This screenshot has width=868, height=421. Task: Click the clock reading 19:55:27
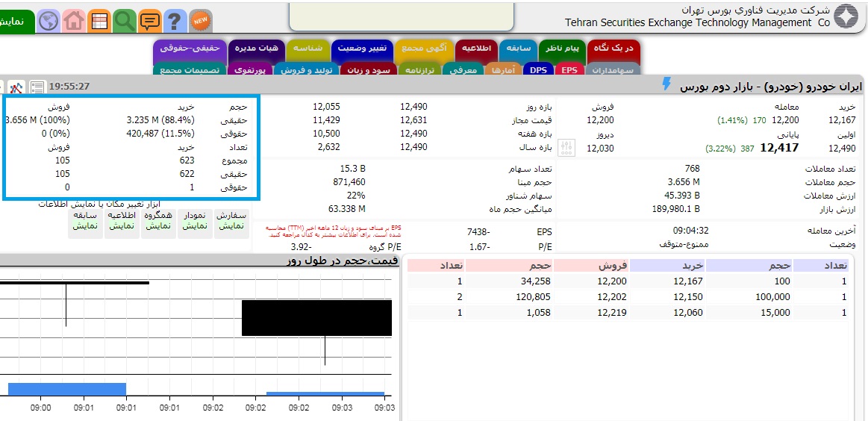[69, 87]
